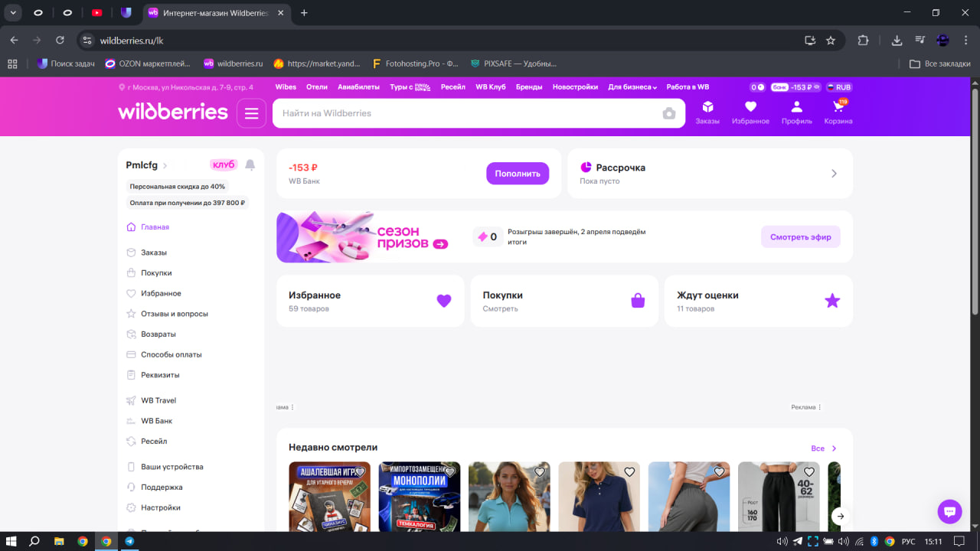Switch to the YouTube pinned tab
The image size is (980, 551).
(96, 13)
